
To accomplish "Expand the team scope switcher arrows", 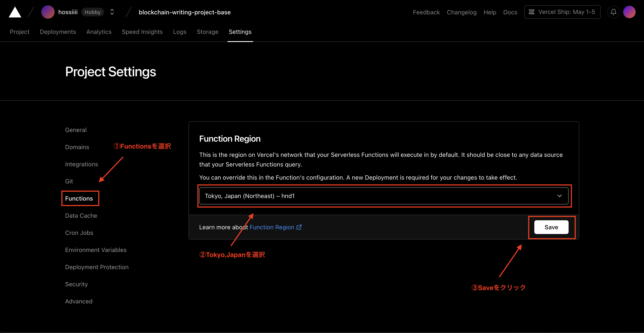I will tap(112, 12).
